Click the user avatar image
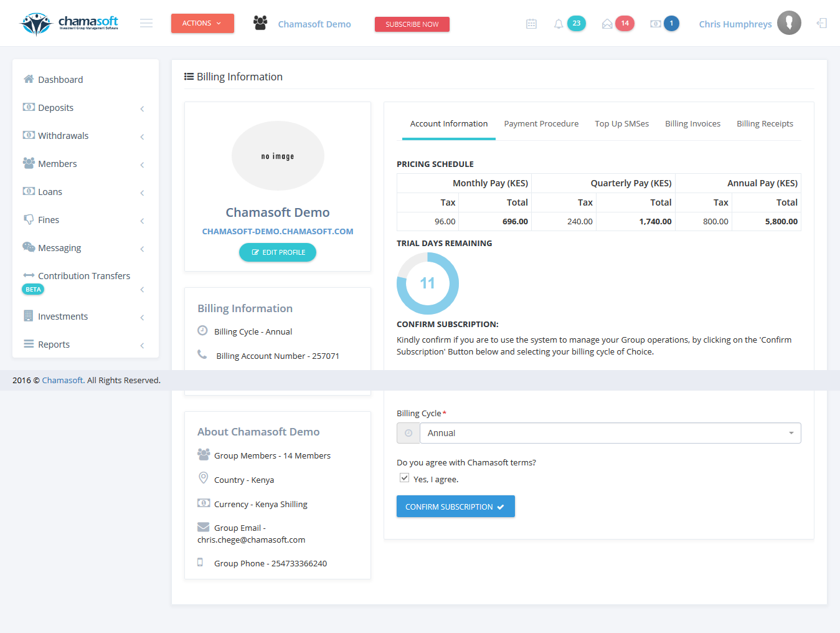The image size is (840, 633). [789, 23]
